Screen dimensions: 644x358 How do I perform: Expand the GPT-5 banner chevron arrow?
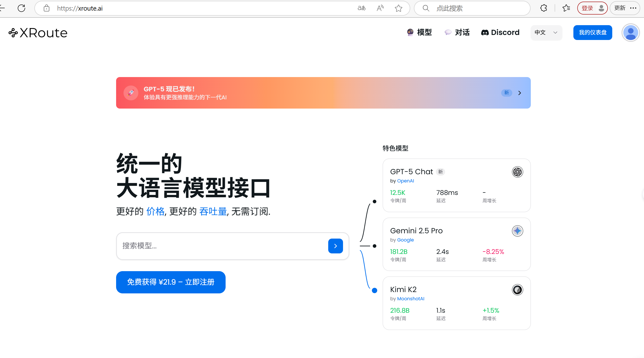[520, 93]
